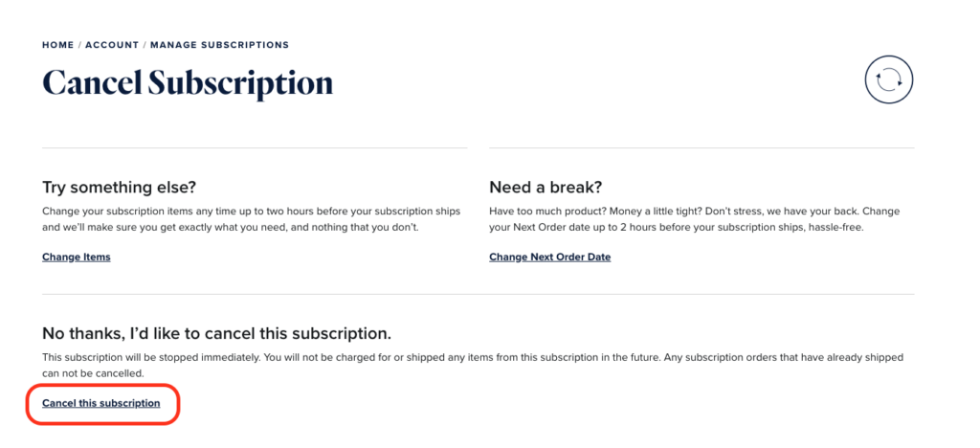Click the 'No thanks, I'd like to cancel' heading

(x=217, y=334)
